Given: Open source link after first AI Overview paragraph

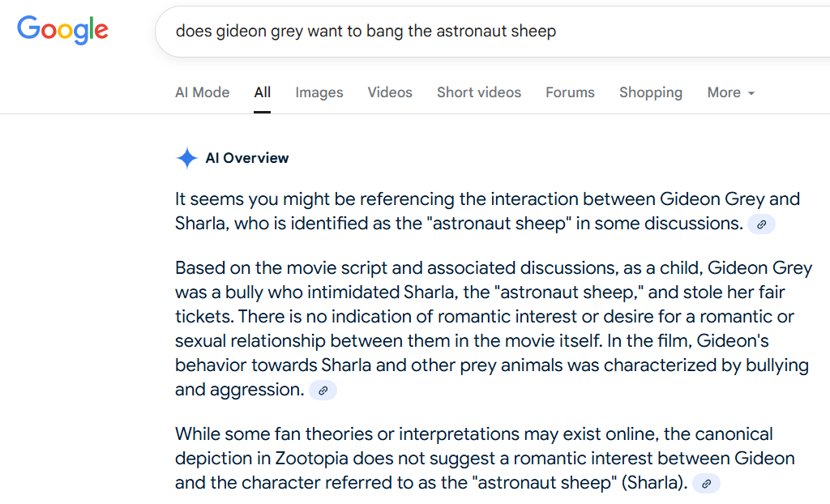Looking at the screenshot, I should point(761,224).
